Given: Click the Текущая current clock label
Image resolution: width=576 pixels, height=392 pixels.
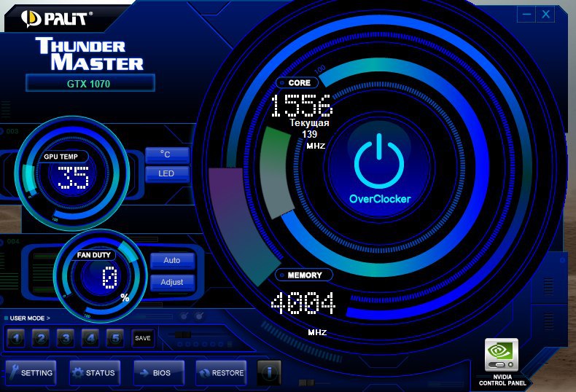Looking at the screenshot, I should tap(309, 122).
